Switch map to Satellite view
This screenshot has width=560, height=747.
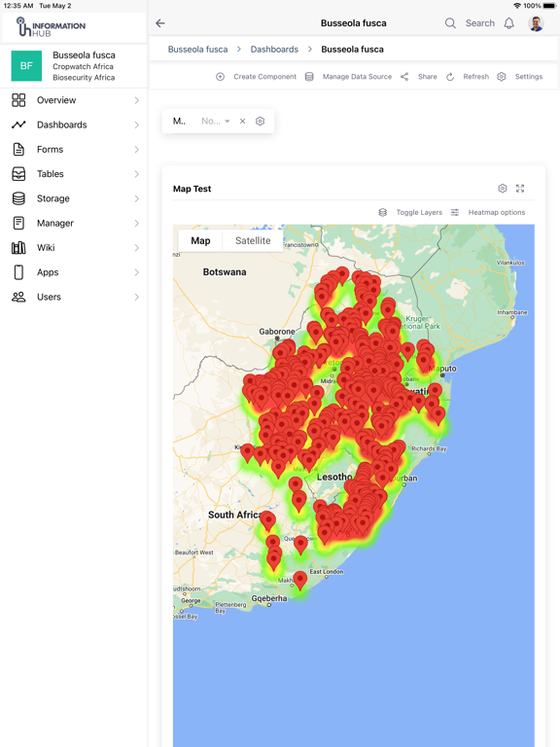[253, 240]
